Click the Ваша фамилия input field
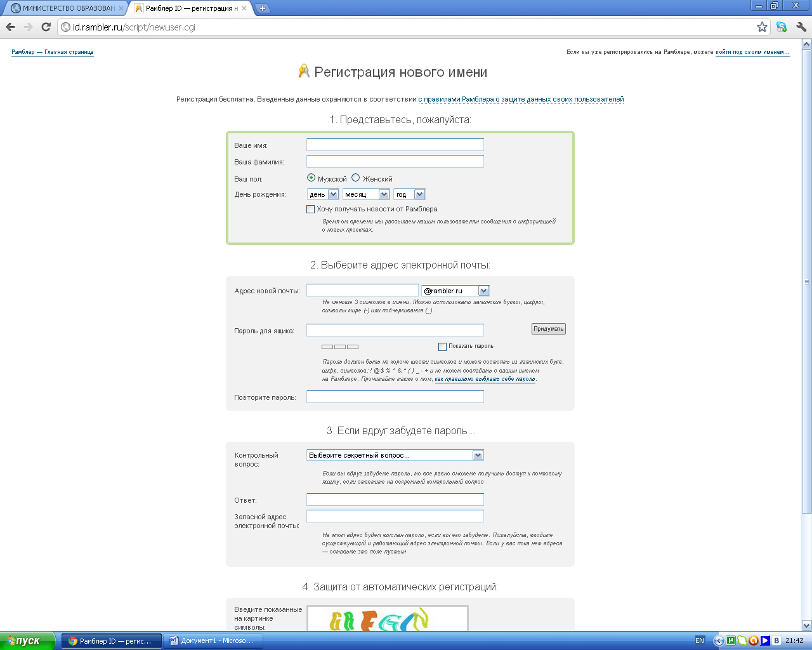 (395, 161)
